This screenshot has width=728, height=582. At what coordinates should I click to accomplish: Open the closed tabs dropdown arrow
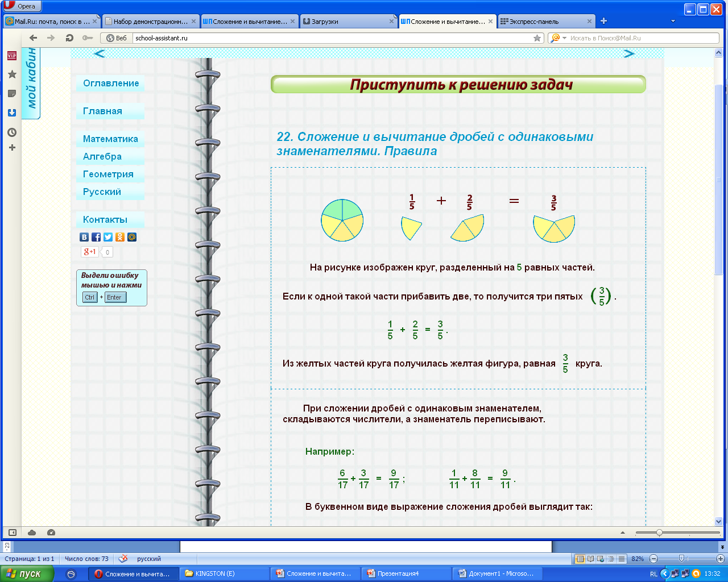(x=673, y=22)
